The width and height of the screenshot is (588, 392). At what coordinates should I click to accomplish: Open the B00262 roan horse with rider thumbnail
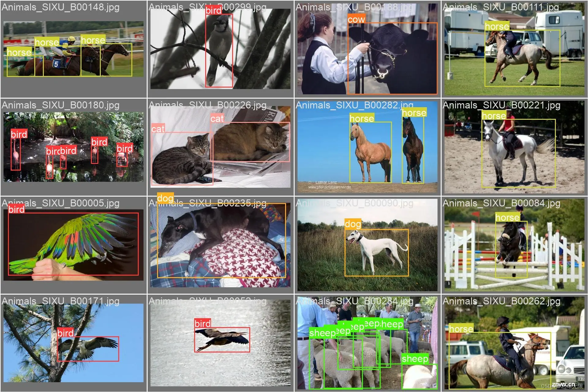(514, 343)
